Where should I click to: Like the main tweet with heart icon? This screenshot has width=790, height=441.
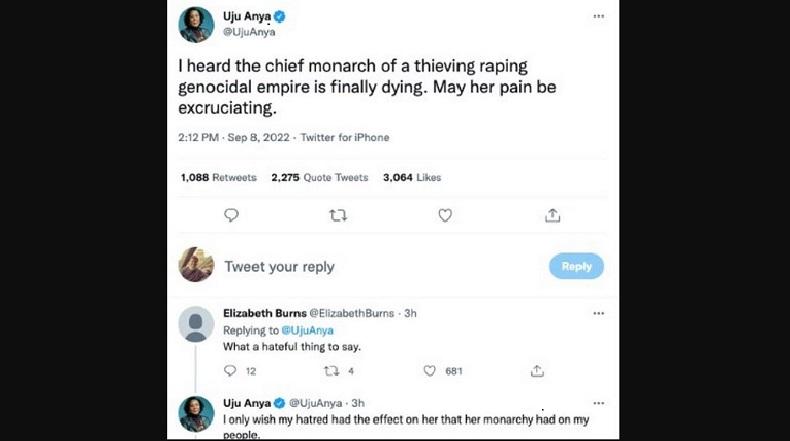[x=445, y=215]
